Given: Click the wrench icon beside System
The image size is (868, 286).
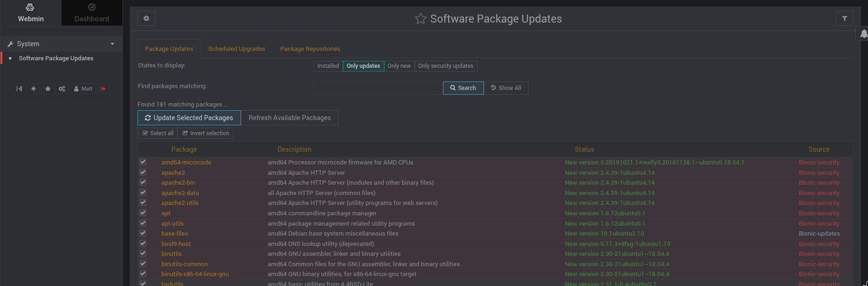Looking at the screenshot, I should [x=10, y=44].
